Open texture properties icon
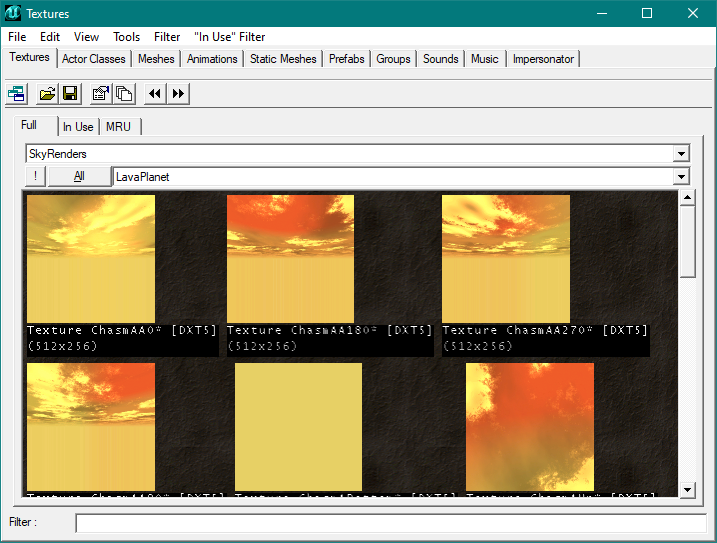Screen dimensions: 717x543 pyautogui.click(x=101, y=94)
